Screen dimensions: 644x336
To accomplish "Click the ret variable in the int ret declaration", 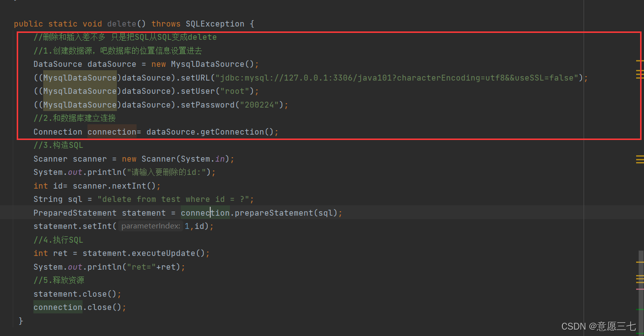I will coord(60,253).
